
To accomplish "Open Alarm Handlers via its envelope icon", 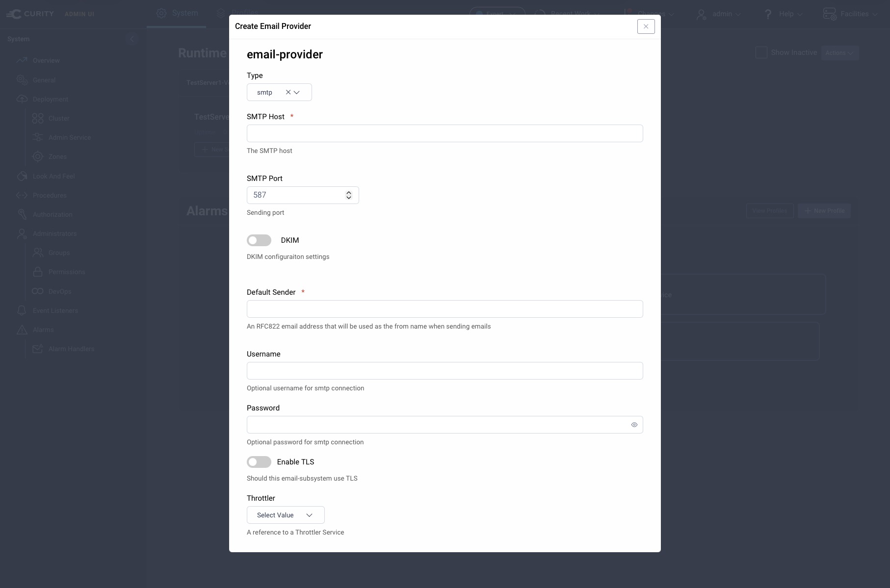I will click(x=38, y=349).
